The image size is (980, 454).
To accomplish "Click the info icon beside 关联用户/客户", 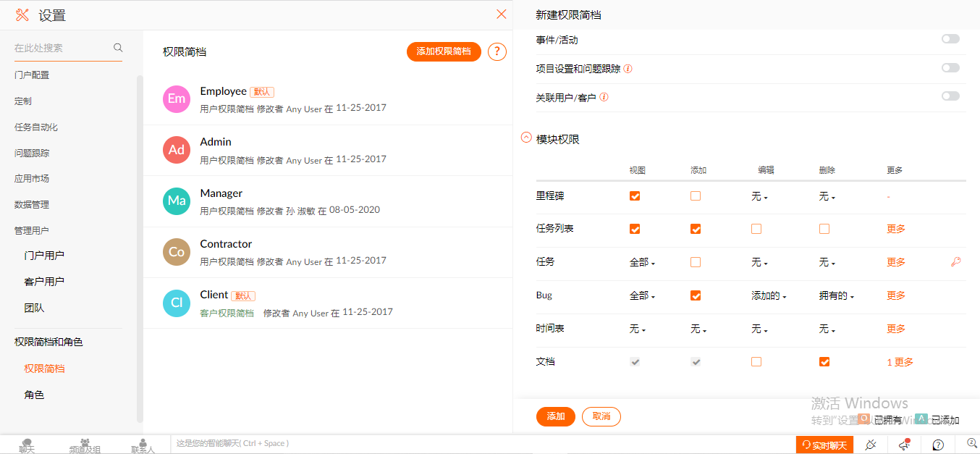I will pyautogui.click(x=604, y=97).
